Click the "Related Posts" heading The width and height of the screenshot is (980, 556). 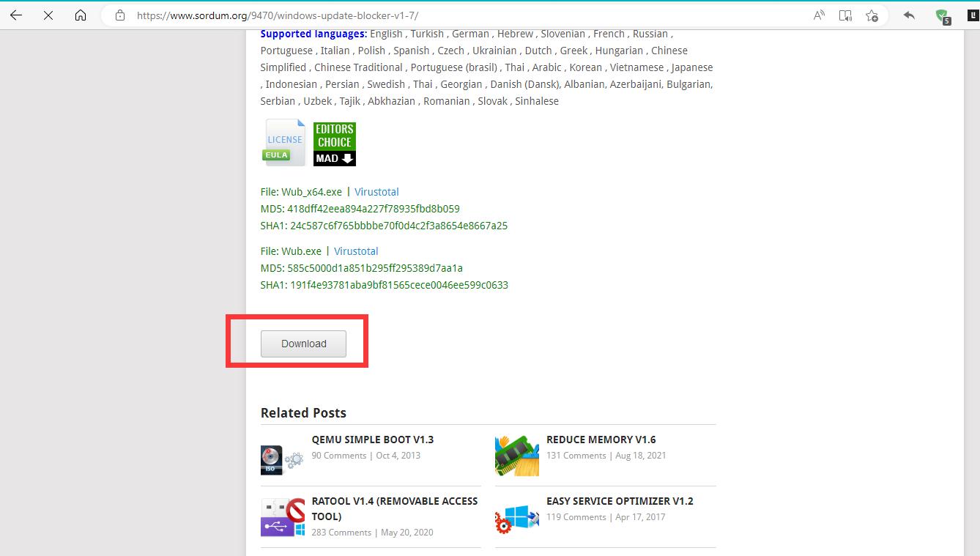pos(303,413)
